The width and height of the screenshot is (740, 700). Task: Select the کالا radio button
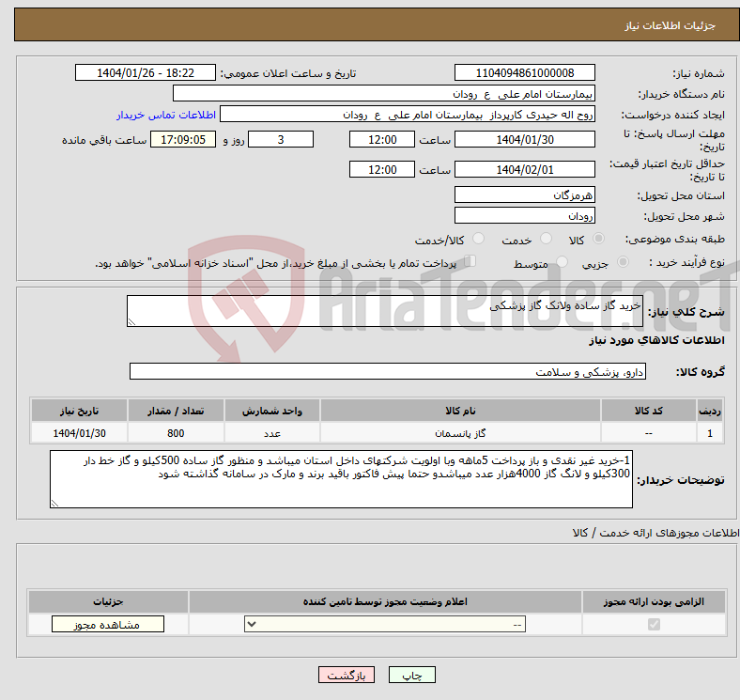click(598, 239)
